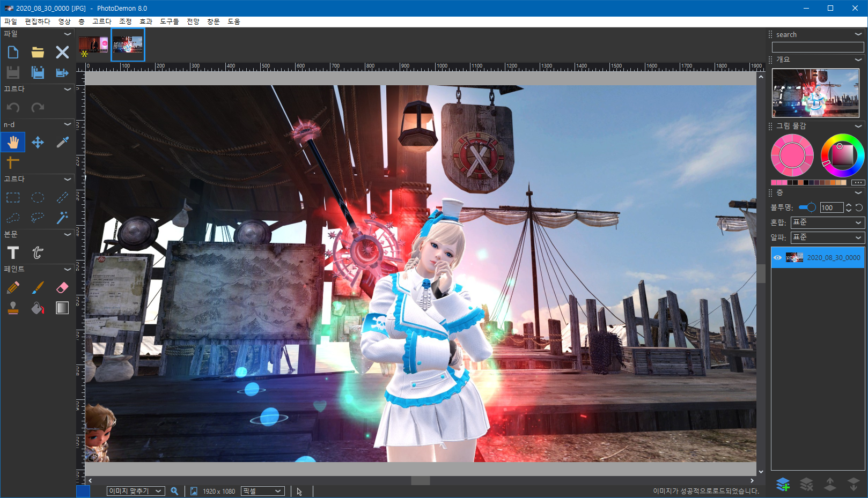The image size is (868, 498).
Task: Click in the search text field
Action: [x=818, y=47]
